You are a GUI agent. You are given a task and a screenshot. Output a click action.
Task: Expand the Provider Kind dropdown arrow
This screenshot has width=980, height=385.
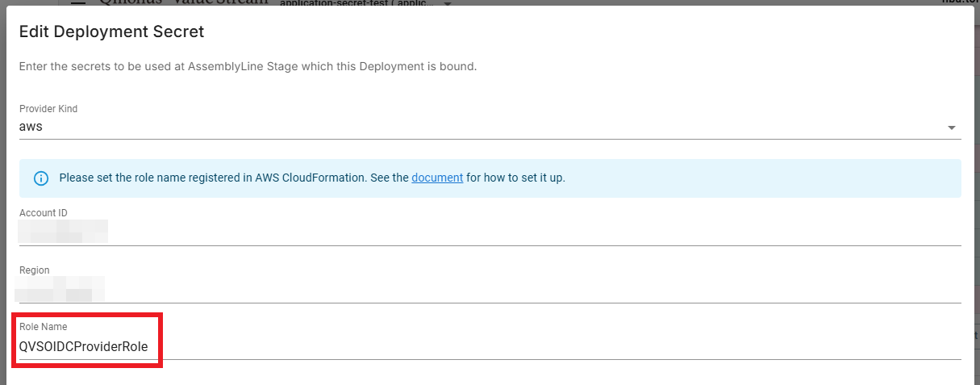click(x=952, y=128)
